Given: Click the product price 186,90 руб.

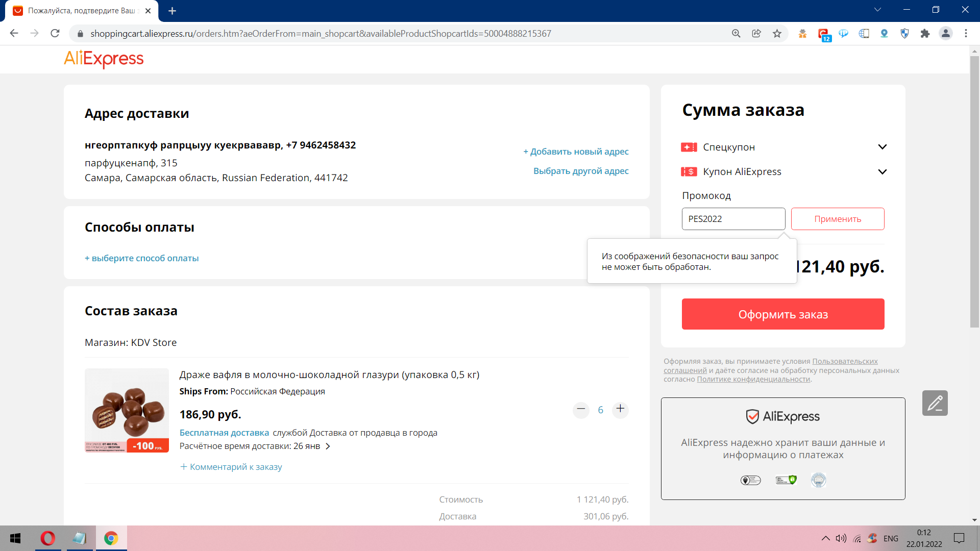Looking at the screenshot, I should [x=210, y=414].
